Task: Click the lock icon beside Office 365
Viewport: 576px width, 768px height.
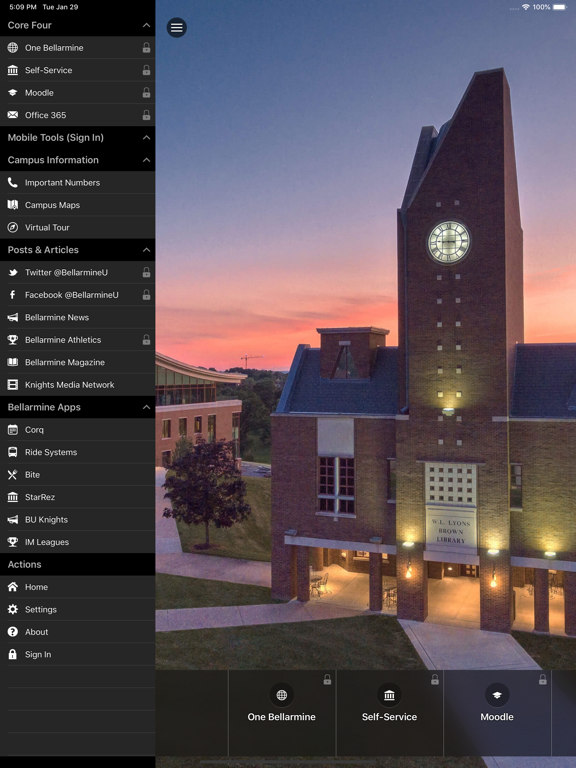Action: coord(146,115)
